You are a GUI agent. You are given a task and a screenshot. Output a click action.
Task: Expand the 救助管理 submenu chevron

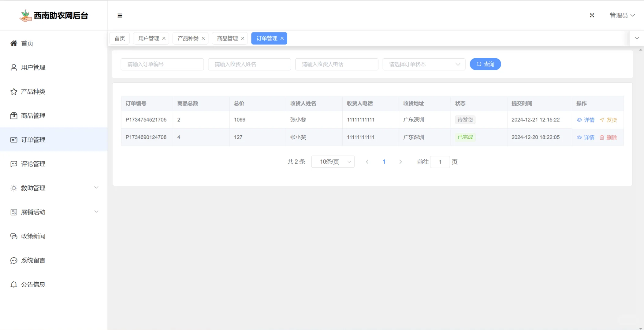pos(96,188)
